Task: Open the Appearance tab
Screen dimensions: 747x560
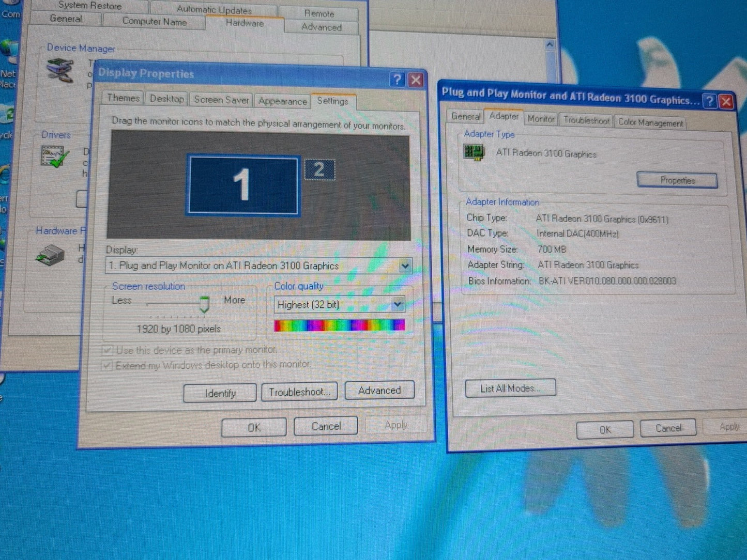Action: pyautogui.click(x=282, y=101)
